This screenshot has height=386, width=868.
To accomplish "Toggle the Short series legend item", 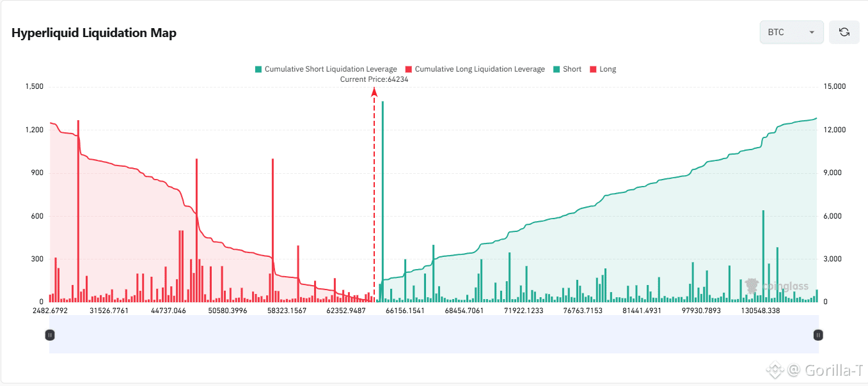I will tap(567, 69).
